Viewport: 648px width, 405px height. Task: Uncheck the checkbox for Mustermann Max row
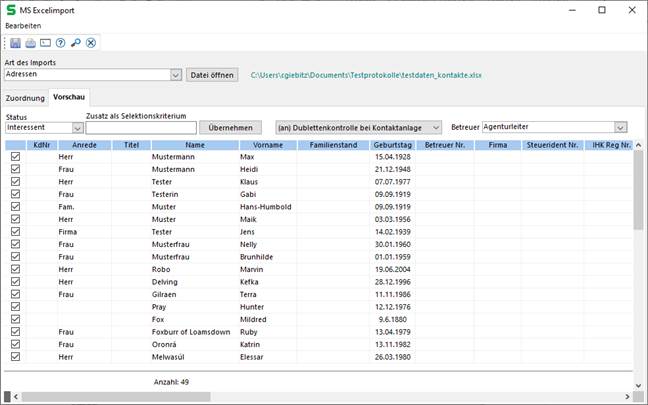click(x=15, y=158)
